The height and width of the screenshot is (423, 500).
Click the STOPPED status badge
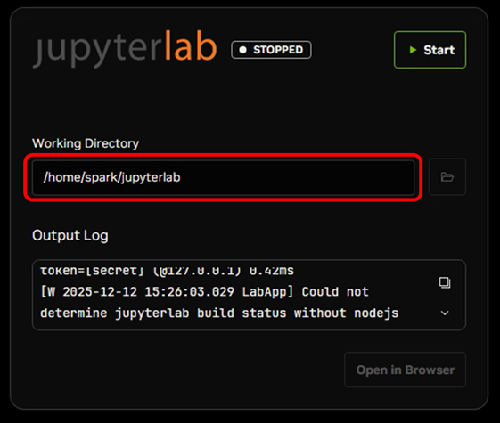(271, 50)
